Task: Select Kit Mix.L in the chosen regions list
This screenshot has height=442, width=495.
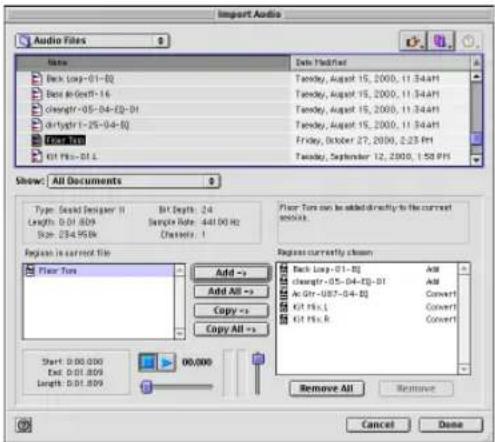Action: pyautogui.click(x=310, y=307)
